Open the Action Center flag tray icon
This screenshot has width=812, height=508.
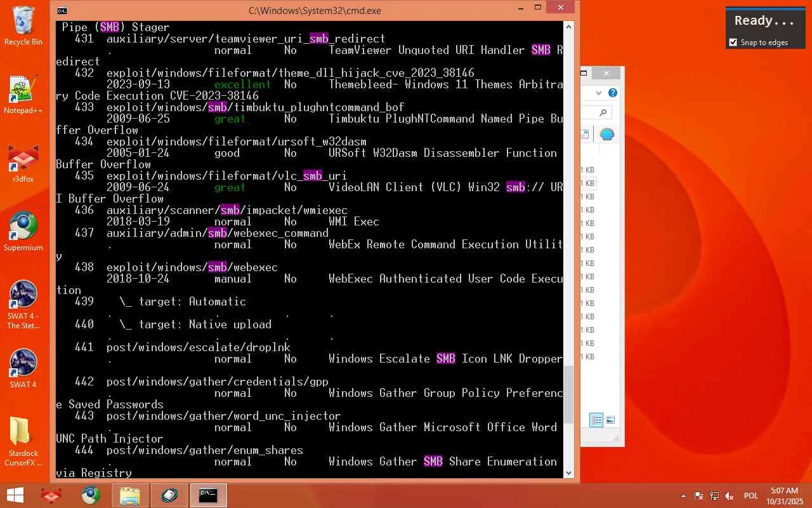tap(699, 496)
